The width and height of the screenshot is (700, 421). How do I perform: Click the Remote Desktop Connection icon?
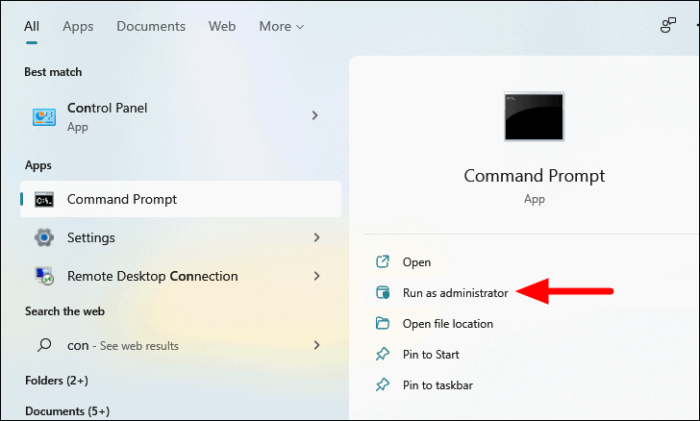tap(44, 276)
